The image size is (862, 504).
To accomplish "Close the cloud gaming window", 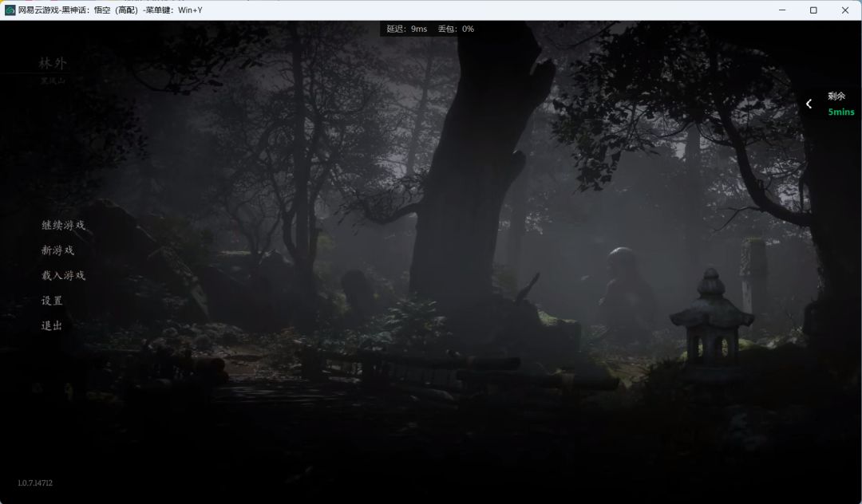I will click(845, 10).
